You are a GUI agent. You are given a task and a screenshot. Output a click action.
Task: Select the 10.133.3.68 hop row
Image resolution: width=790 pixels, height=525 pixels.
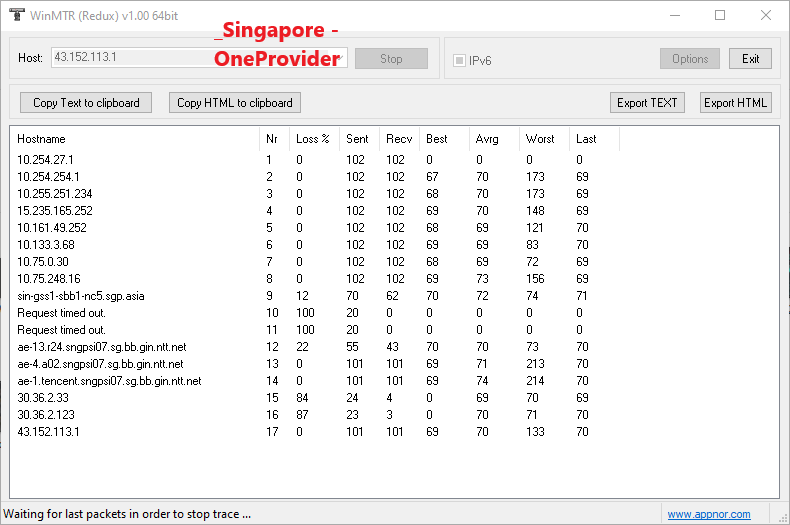(x=315, y=245)
